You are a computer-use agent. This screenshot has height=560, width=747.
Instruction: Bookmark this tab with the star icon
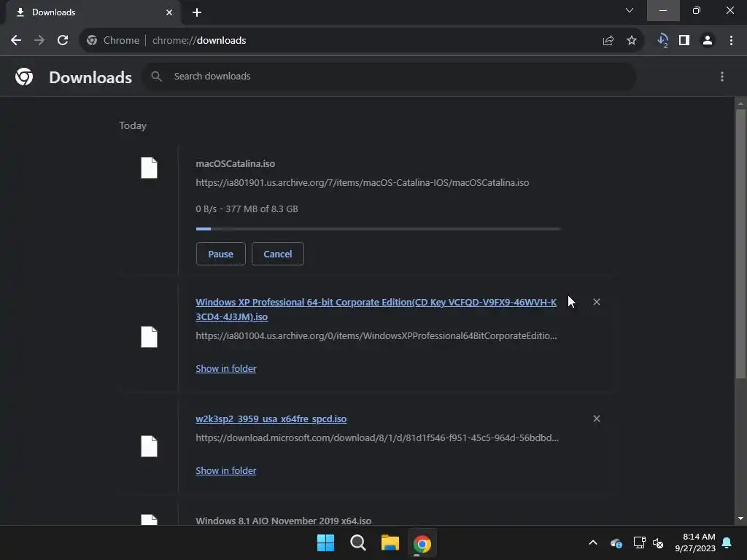632,41
